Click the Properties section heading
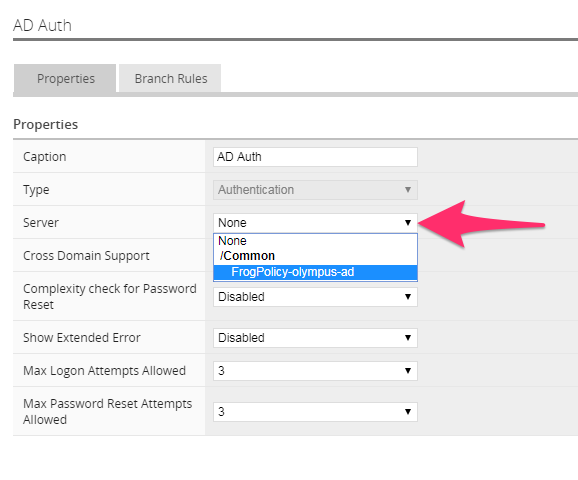 45,125
